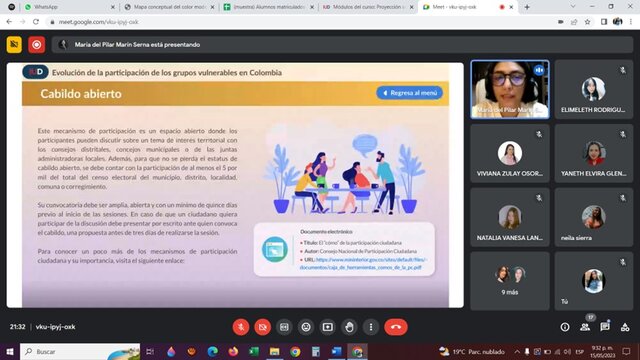The width and height of the screenshot is (640, 360).
Task: Switch to the WhatsApp browser tab
Action: pyautogui.click(x=68, y=7)
